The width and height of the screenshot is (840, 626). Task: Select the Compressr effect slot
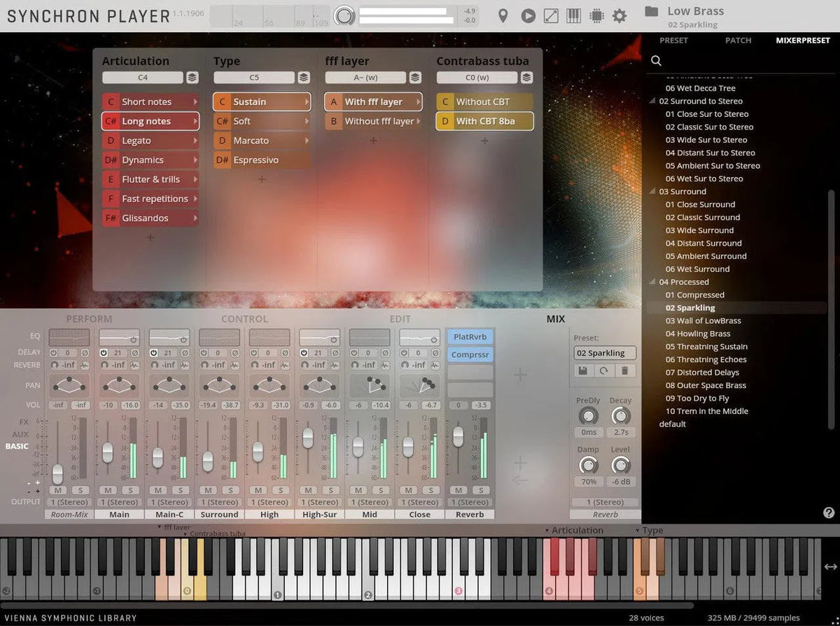pos(470,355)
